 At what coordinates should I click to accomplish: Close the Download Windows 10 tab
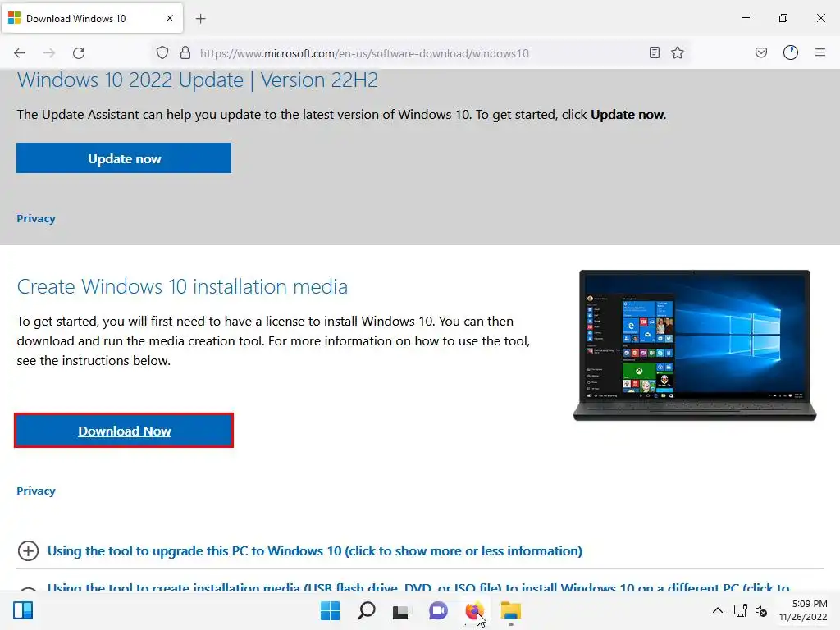pos(170,18)
